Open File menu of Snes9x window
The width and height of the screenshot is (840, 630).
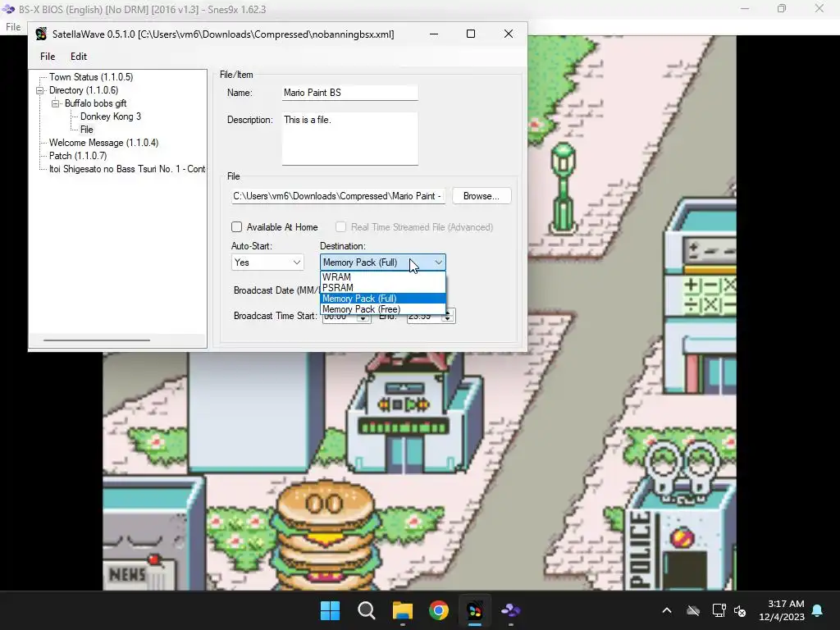point(13,27)
